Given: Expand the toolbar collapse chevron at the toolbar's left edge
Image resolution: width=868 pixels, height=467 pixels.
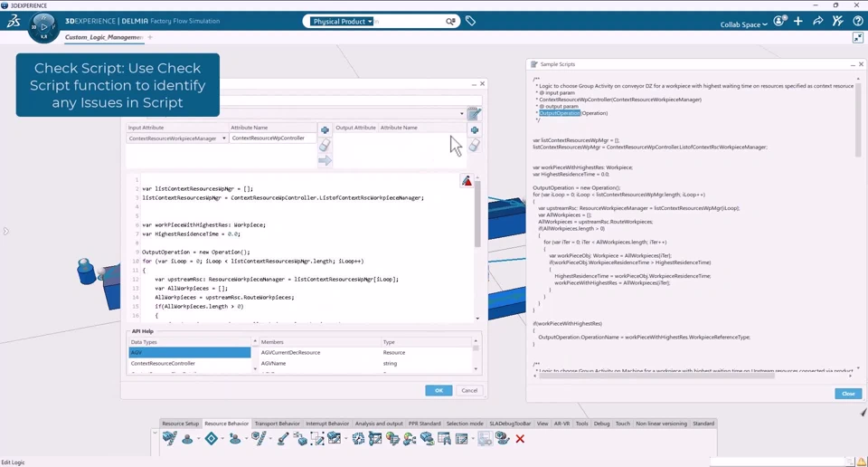Looking at the screenshot, I should 155,434.
